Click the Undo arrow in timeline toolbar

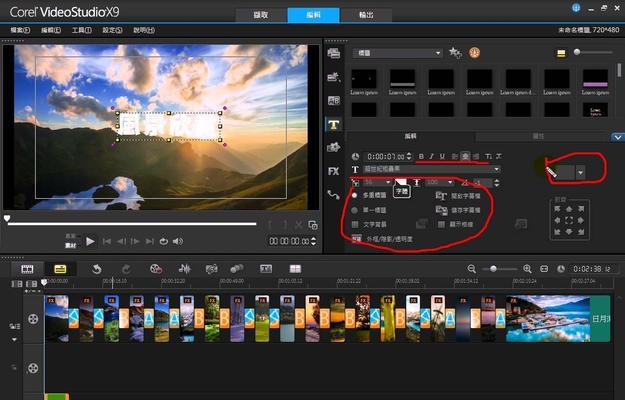pos(96,269)
